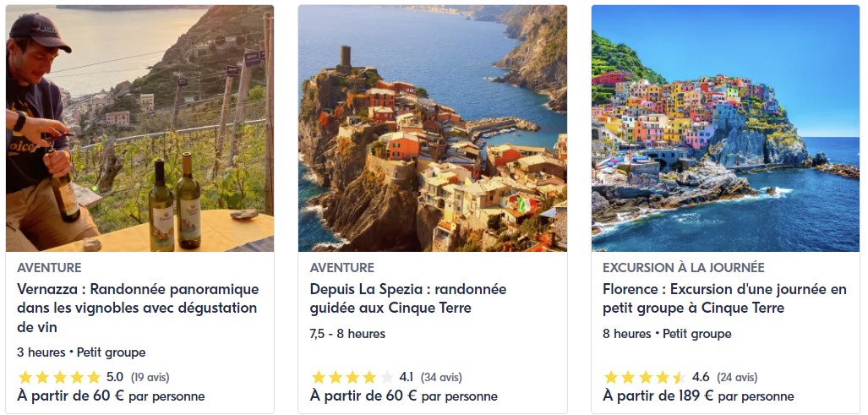The height and width of the screenshot is (415, 868).
Task: Click the La Spezia card's AVENTURE label
Action: pyautogui.click(x=342, y=268)
